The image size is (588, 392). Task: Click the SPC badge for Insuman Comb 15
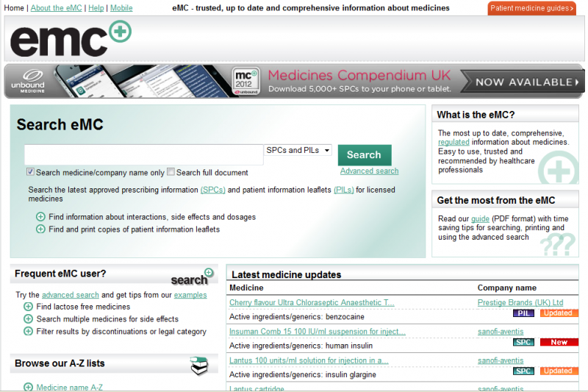pyautogui.click(x=523, y=342)
